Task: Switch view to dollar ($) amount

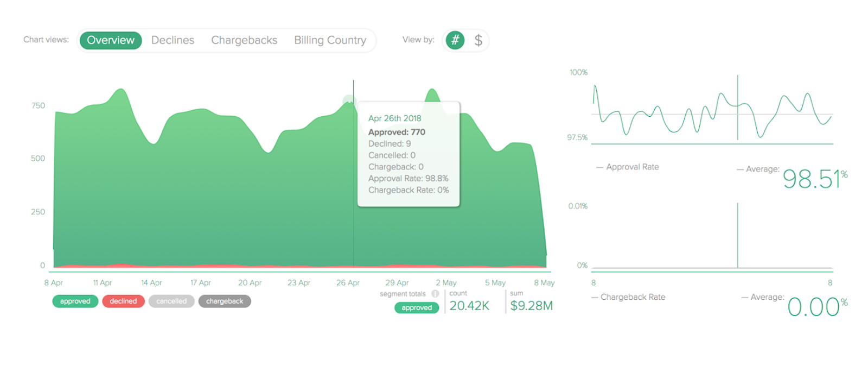Action: (478, 40)
